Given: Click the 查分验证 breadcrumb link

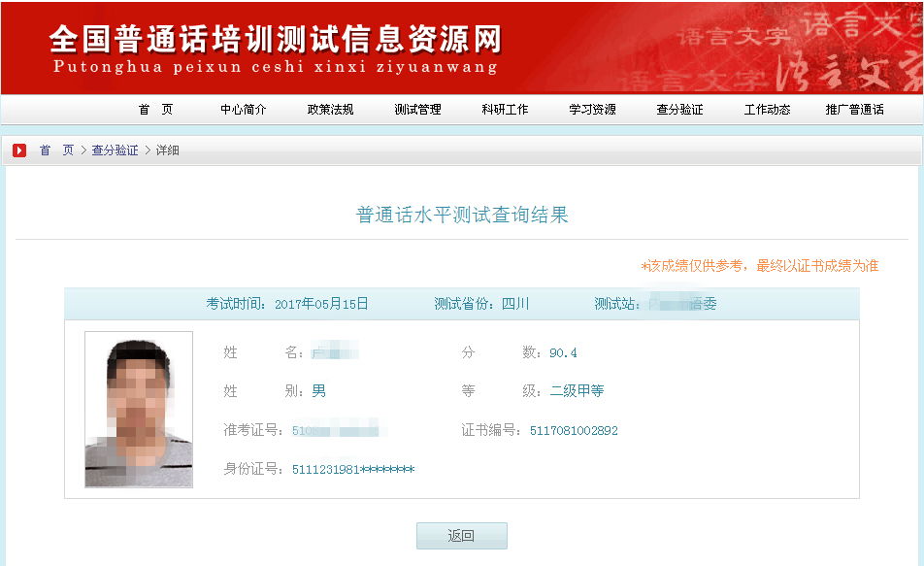Looking at the screenshot, I should click(115, 150).
